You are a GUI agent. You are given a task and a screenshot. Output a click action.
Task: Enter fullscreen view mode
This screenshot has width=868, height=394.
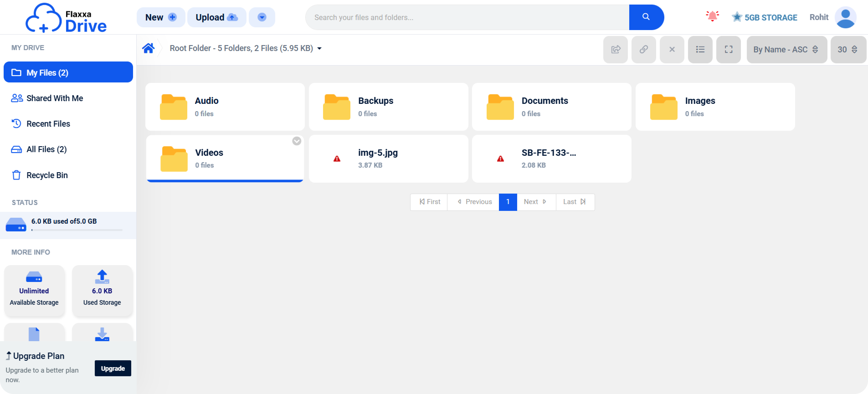pos(729,49)
